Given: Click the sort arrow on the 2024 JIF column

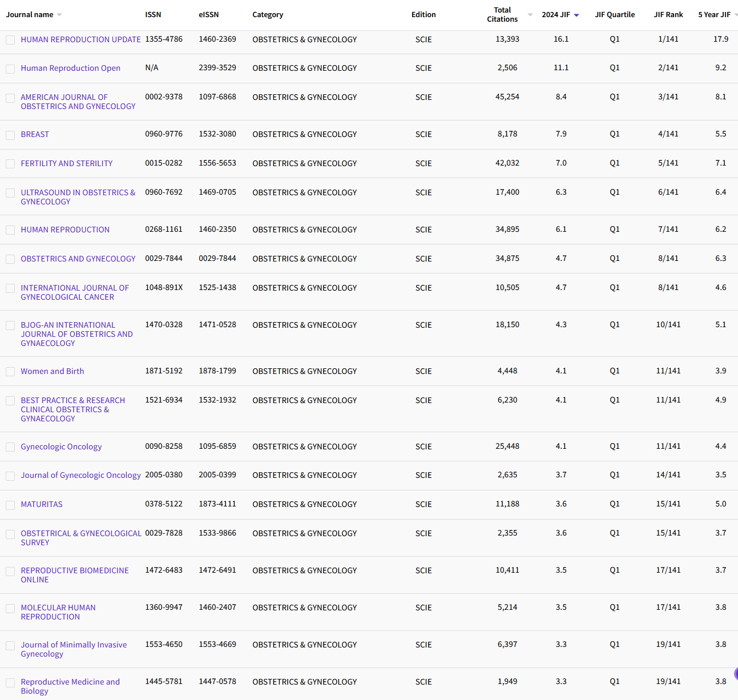Looking at the screenshot, I should tap(576, 15).
